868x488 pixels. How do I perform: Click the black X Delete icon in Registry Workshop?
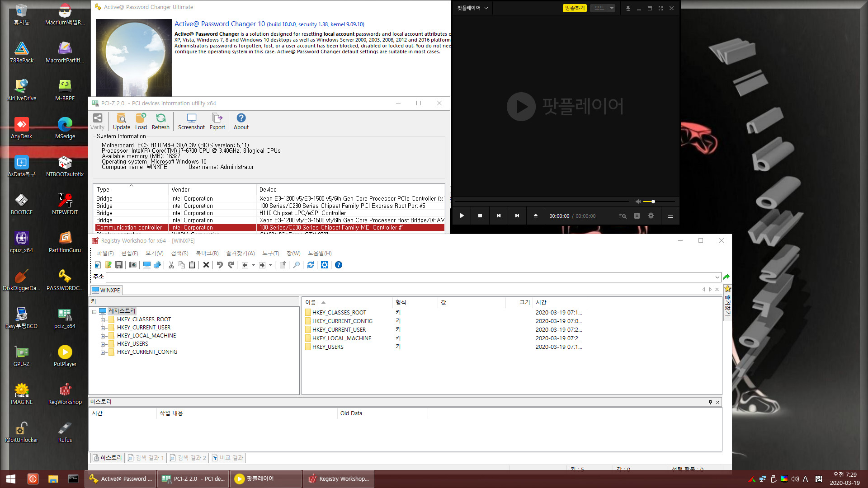206,265
